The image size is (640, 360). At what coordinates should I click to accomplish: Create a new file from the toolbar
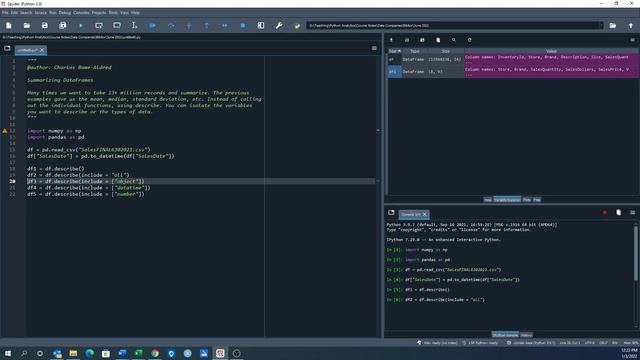click(x=9, y=25)
